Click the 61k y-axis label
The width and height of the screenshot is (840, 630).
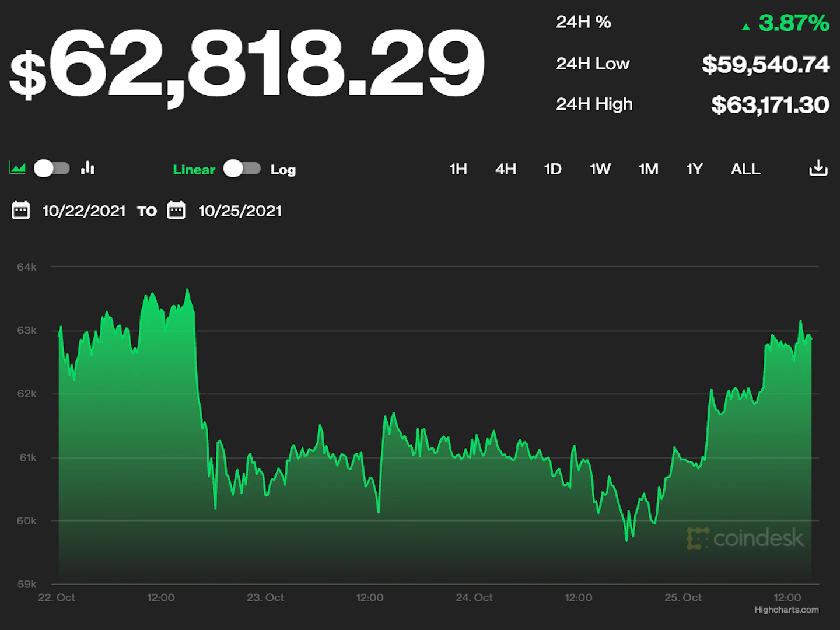(27, 457)
